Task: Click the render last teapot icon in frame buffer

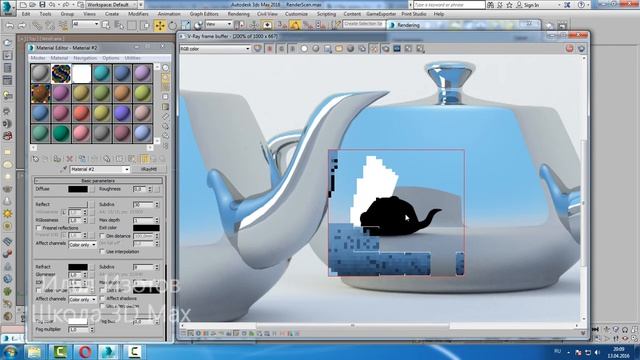Action: pos(581,49)
